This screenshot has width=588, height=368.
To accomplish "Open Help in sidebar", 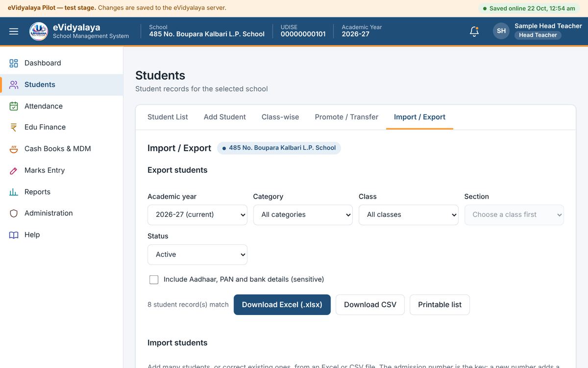I will click(x=61, y=235).
